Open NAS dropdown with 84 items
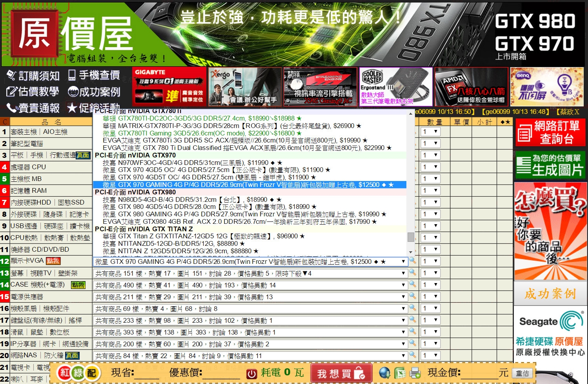 pos(250,356)
